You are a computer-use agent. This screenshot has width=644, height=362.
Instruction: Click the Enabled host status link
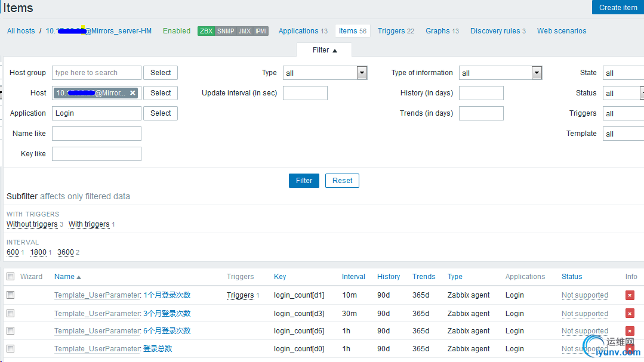[177, 31]
